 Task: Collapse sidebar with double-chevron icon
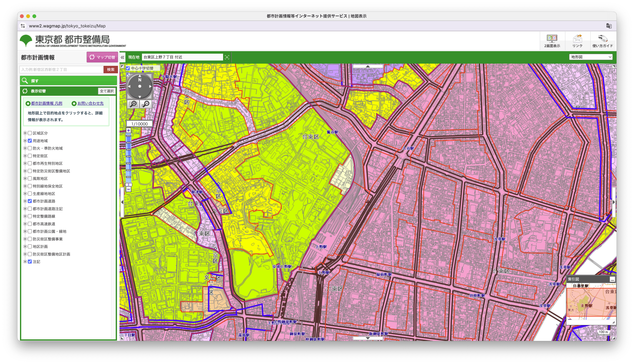[x=122, y=57]
